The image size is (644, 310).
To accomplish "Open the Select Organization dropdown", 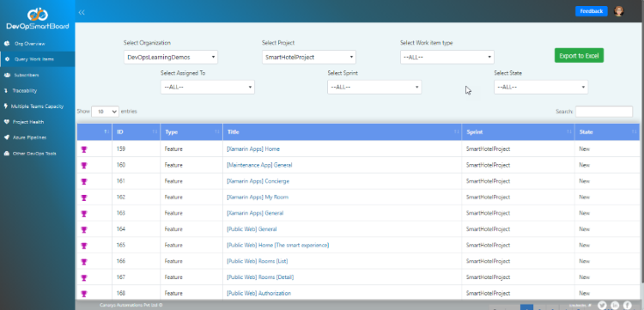I will pyautogui.click(x=171, y=57).
